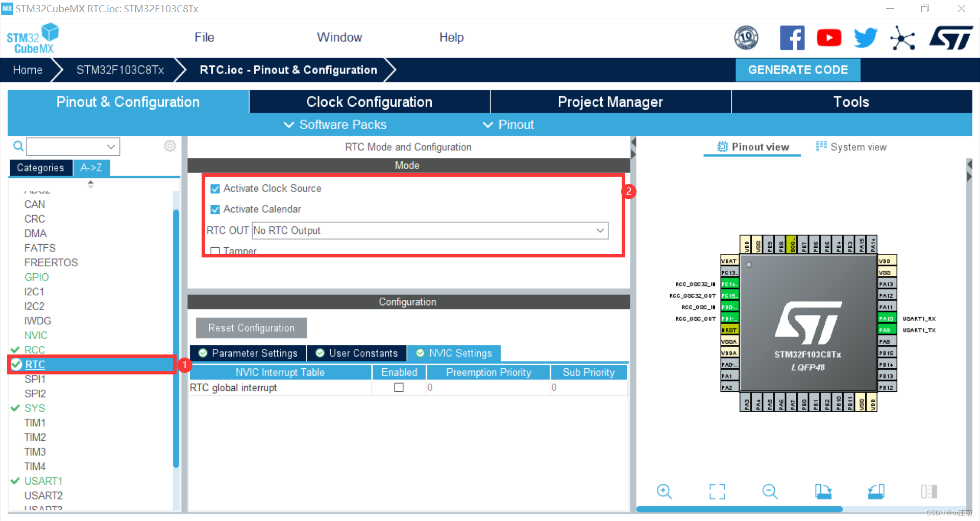Switch to the A->Z list tab
Viewport: 980px width, 521px height.
click(91, 168)
